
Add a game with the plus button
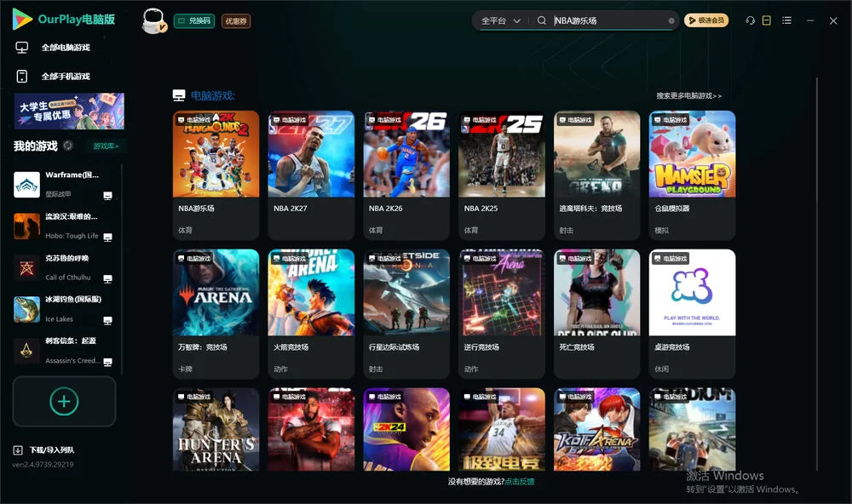[x=64, y=401]
